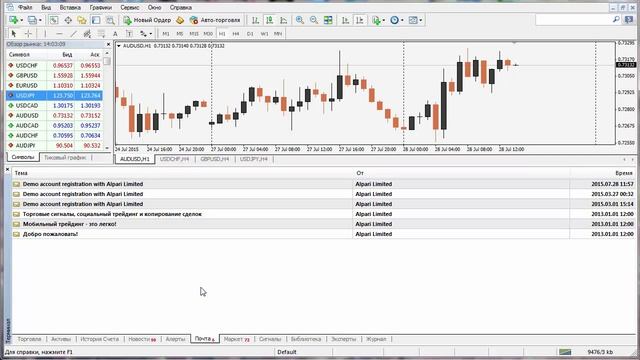Select the Horizontal Line drawing tool

[x=59, y=33]
